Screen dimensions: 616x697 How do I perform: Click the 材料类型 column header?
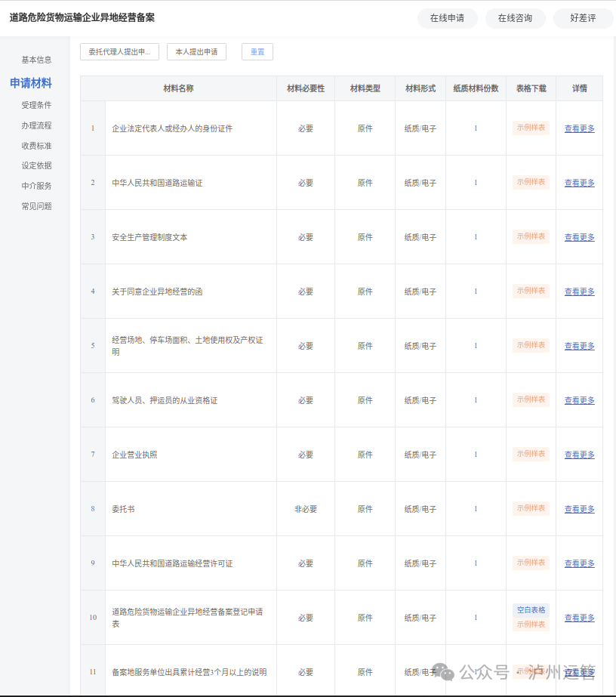pyautogui.click(x=365, y=88)
